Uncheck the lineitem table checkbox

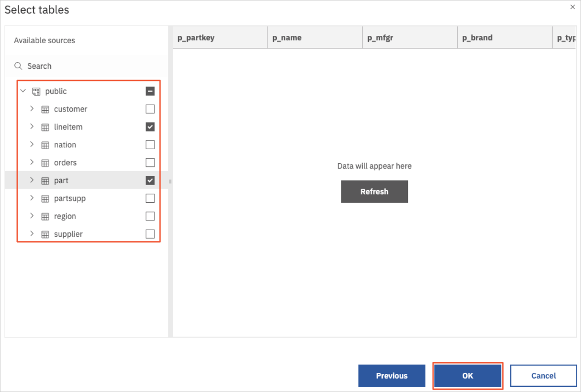150,126
